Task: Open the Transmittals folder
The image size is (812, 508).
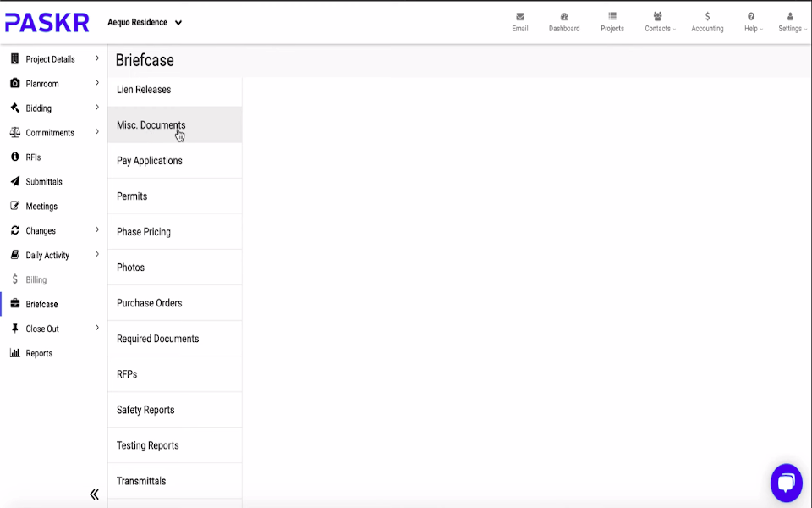Action: click(174, 481)
